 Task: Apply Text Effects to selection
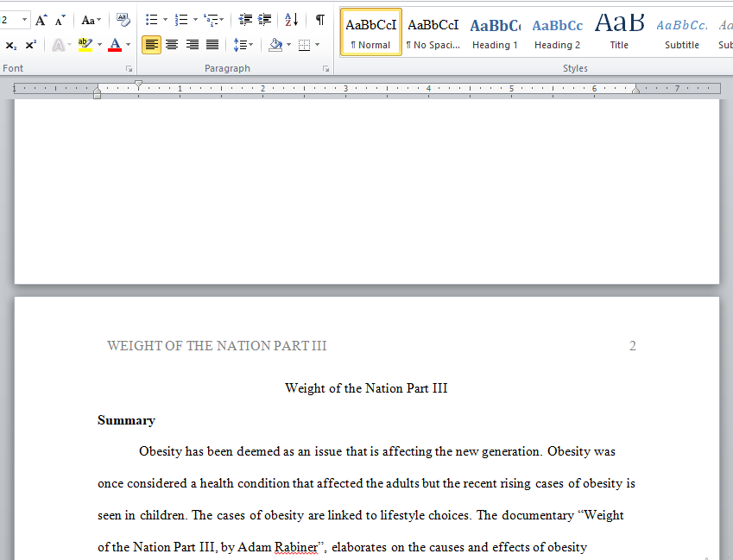tap(59, 45)
